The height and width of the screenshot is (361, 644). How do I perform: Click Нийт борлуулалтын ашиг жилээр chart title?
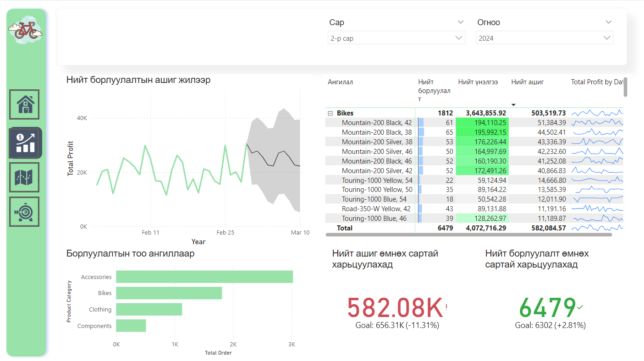138,80
